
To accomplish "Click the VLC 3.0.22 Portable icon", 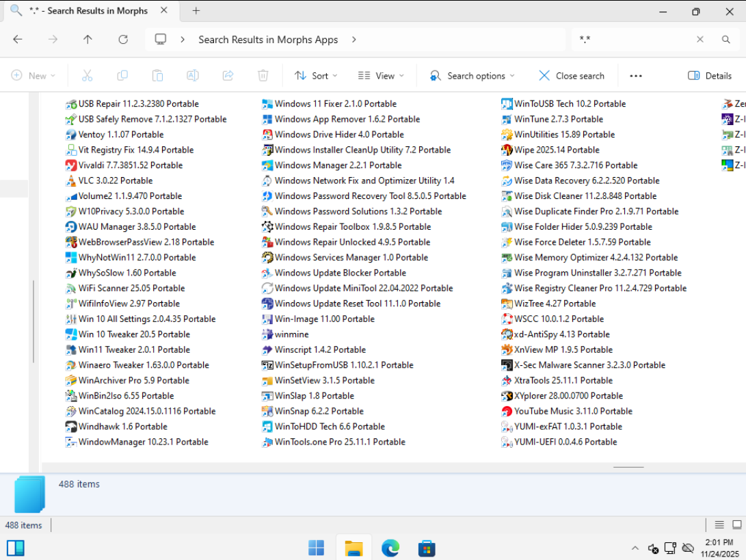I will click(70, 181).
